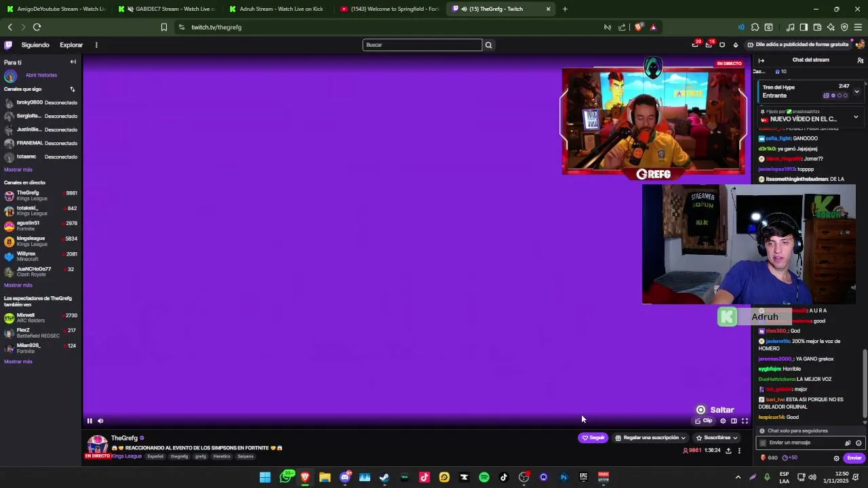Open TheGrefg channel in sidebar
The width and height of the screenshot is (868, 488).
(41, 196)
